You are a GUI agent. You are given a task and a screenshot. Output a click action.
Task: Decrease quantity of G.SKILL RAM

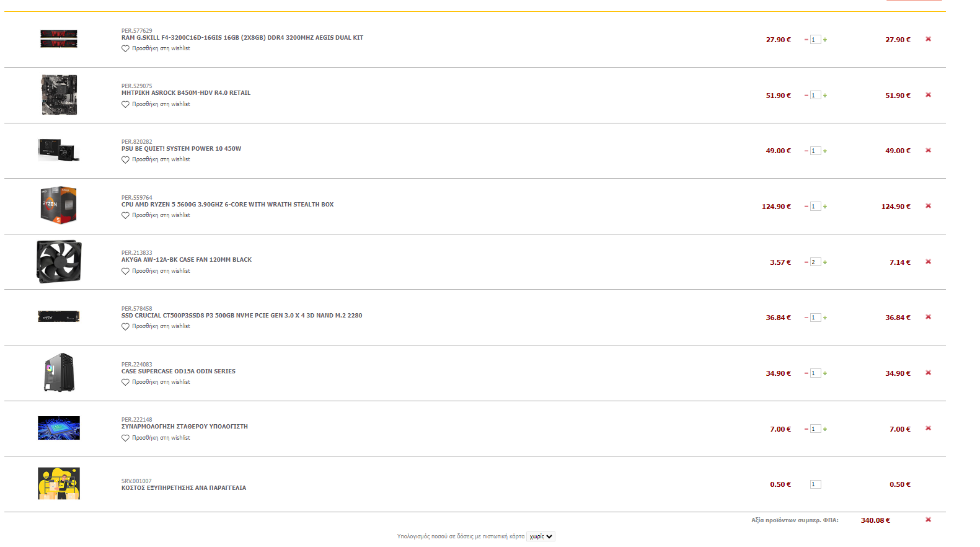coord(806,40)
